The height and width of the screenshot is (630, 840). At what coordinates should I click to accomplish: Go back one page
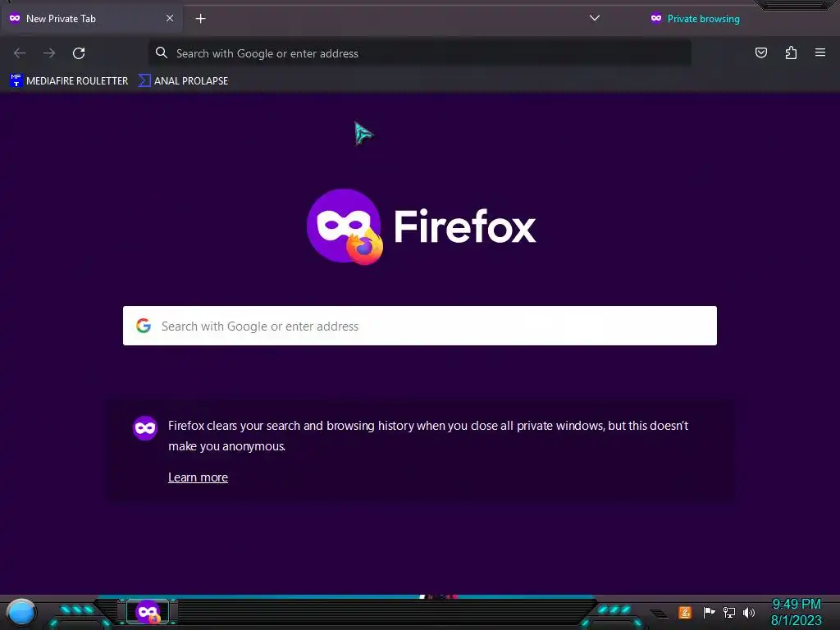pyautogui.click(x=20, y=53)
